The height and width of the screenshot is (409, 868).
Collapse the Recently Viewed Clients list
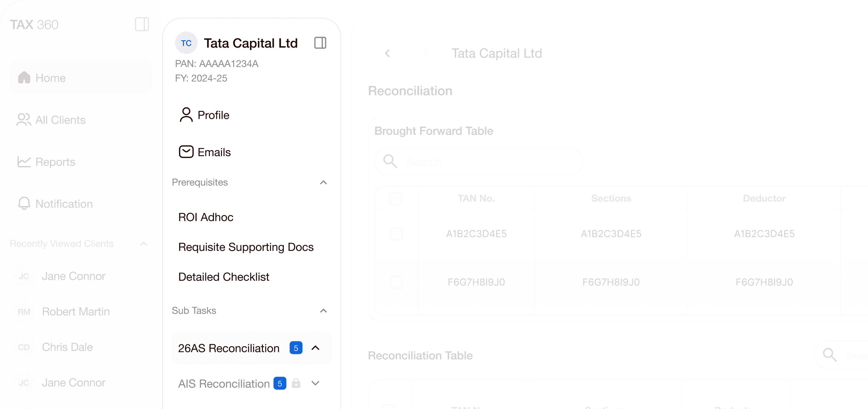pos(143,243)
